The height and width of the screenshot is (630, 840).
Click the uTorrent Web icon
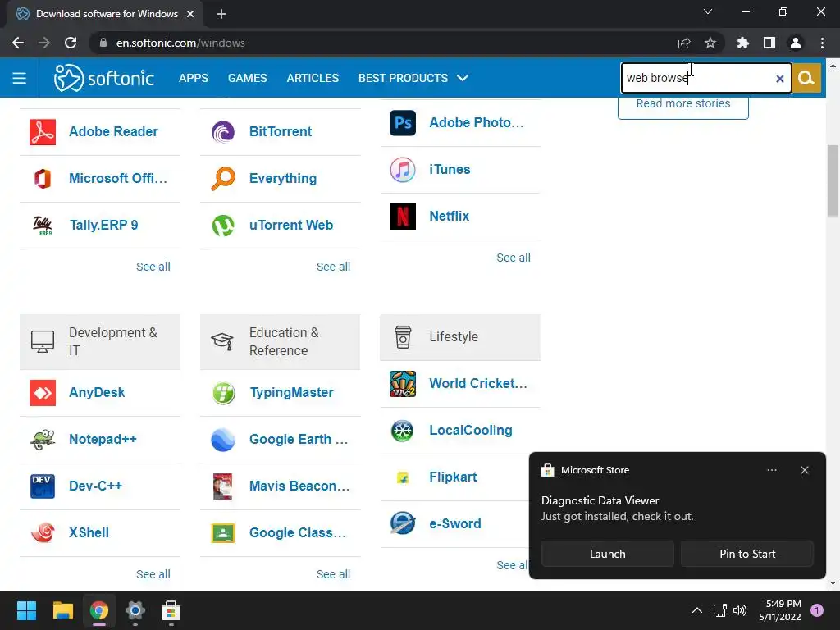pyautogui.click(x=223, y=225)
